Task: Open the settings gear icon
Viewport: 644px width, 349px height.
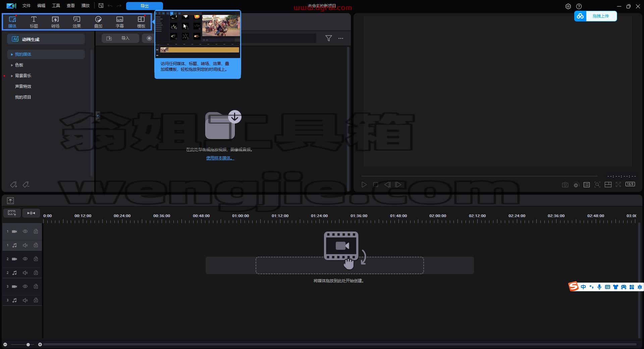Action: click(568, 6)
